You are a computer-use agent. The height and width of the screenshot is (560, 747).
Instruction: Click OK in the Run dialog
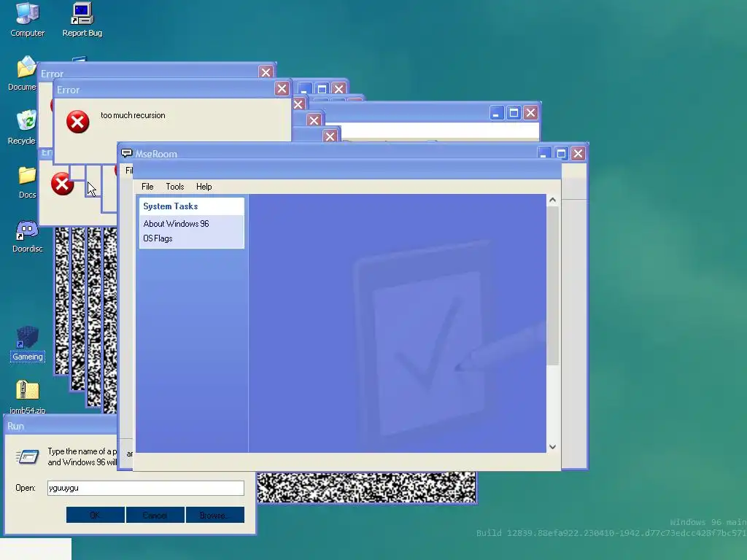(96, 515)
